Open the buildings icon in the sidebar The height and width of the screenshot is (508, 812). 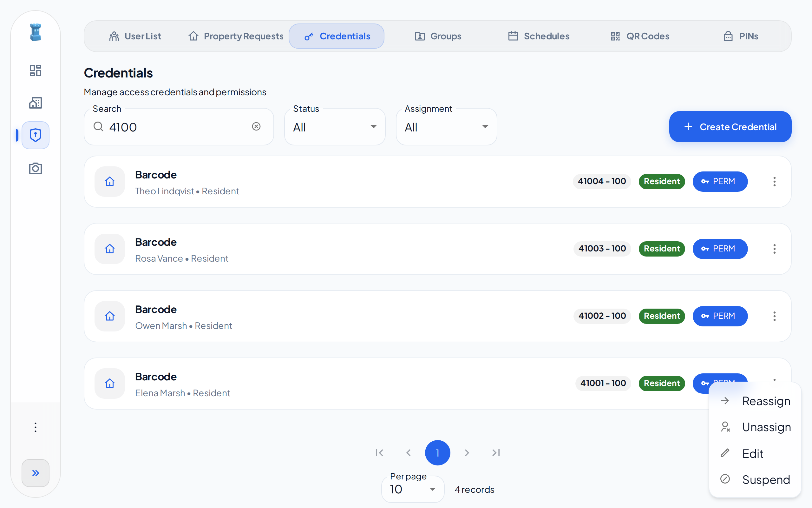[36, 103]
